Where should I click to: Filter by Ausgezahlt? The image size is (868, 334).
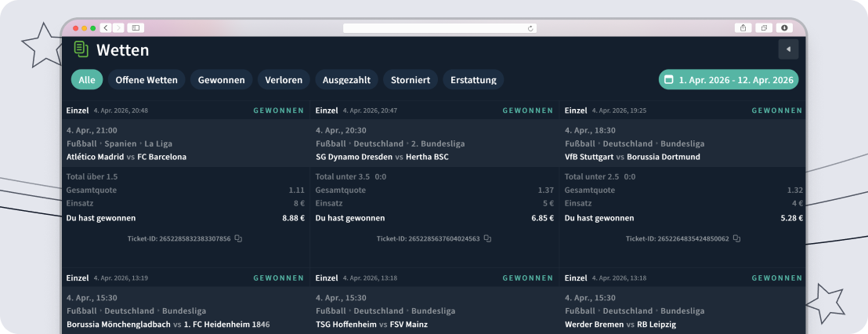click(347, 80)
